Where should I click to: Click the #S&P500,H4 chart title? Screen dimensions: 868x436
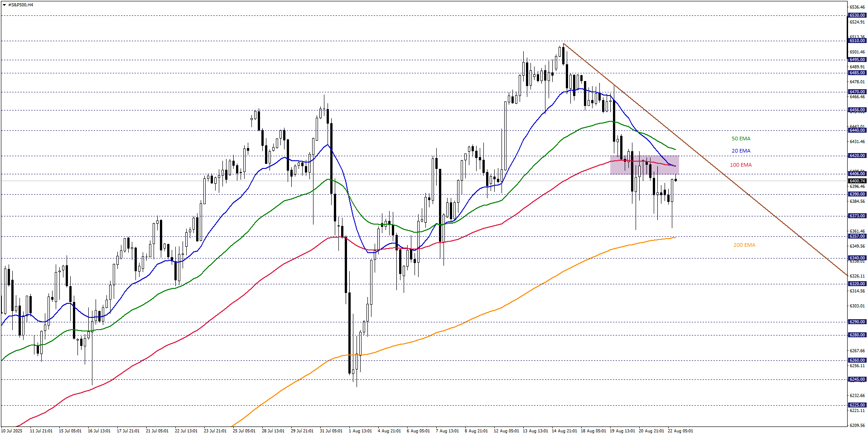point(21,5)
